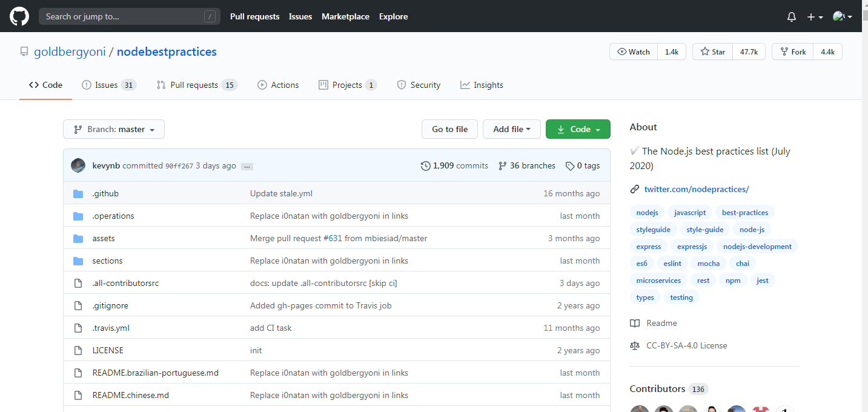Open 'add CI task' commit message
868x412 pixels.
coord(271,328)
